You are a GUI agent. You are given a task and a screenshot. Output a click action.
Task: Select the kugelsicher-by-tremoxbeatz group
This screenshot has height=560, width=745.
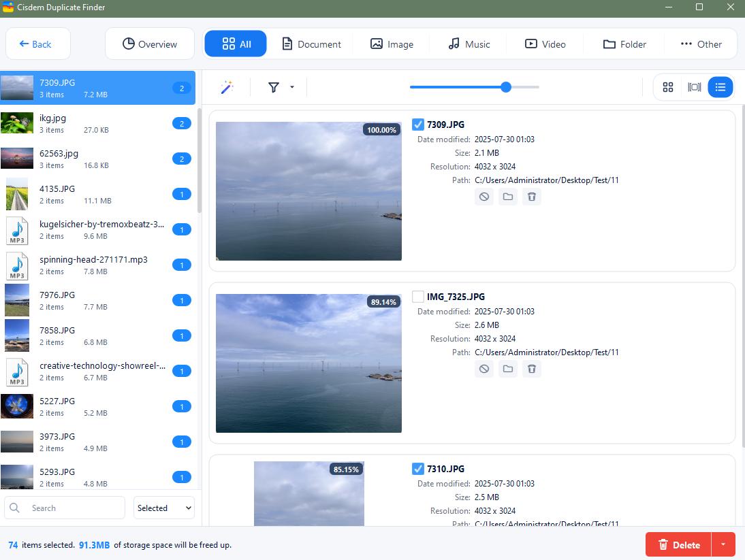pos(98,230)
